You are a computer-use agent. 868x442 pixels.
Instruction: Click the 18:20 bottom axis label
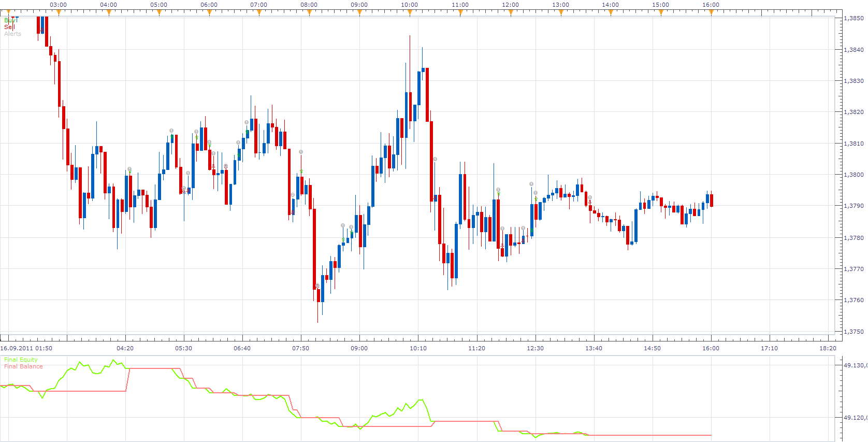click(x=828, y=348)
